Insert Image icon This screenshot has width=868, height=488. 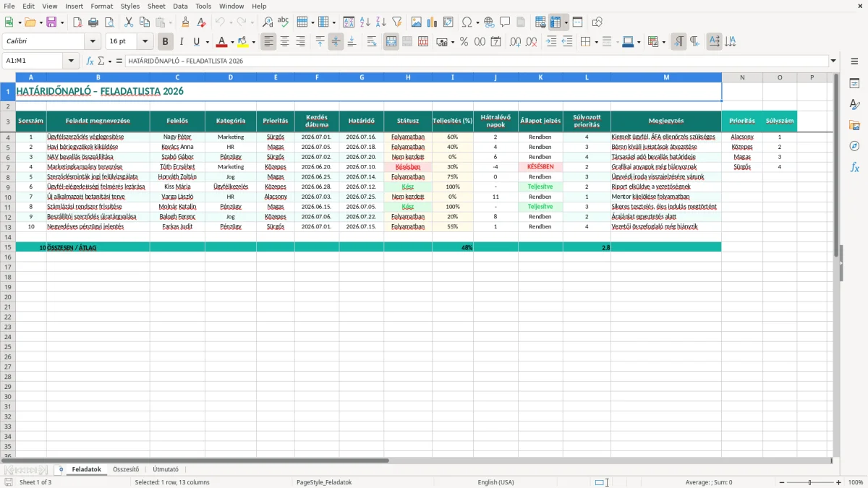(x=417, y=22)
